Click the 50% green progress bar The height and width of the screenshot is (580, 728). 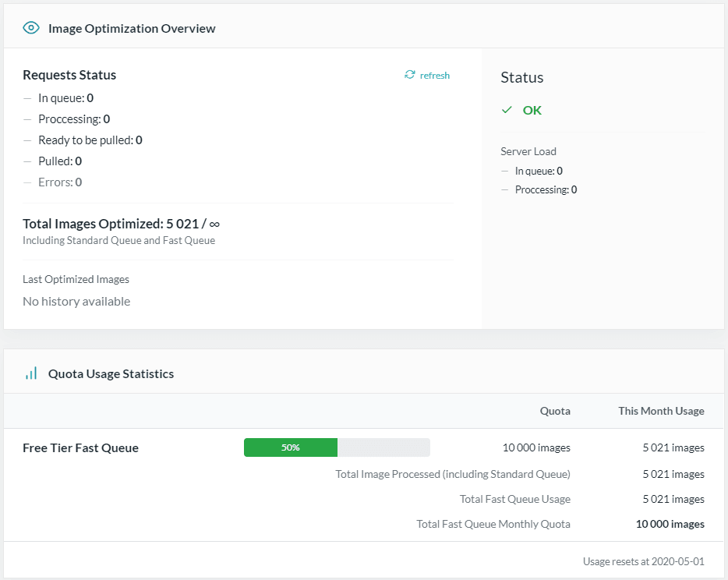click(x=291, y=447)
